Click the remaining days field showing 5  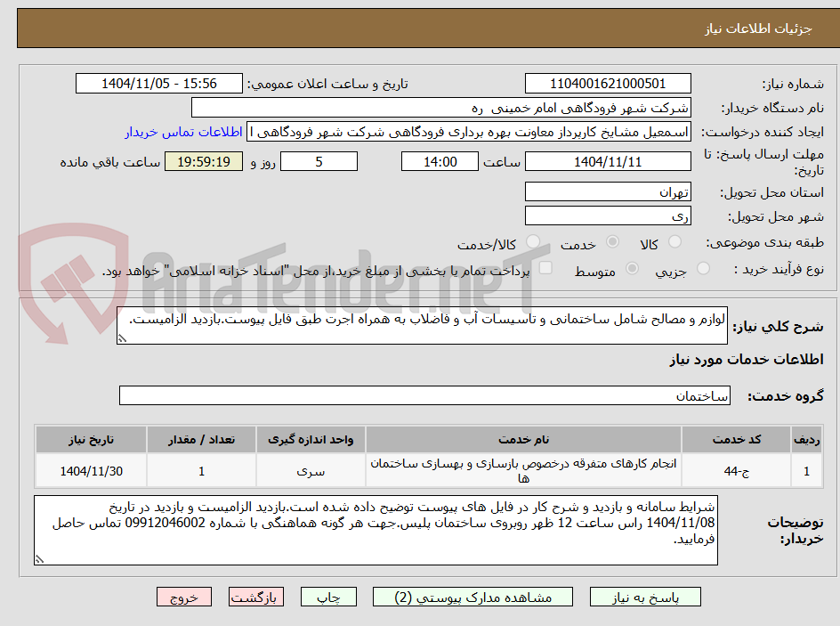pyautogui.click(x=319, y=161)
